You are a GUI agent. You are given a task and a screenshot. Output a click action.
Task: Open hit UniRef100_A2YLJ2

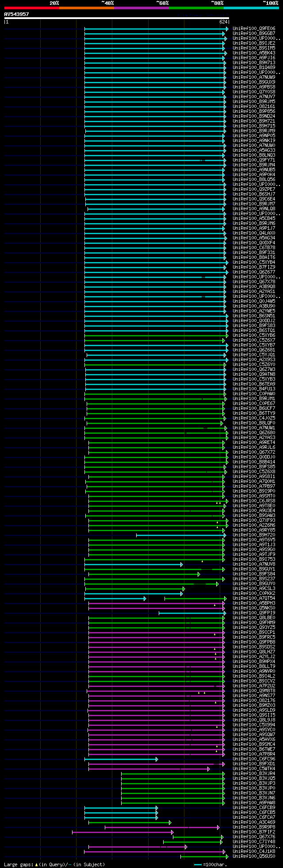pyautogui.click(x=254, y=657)
